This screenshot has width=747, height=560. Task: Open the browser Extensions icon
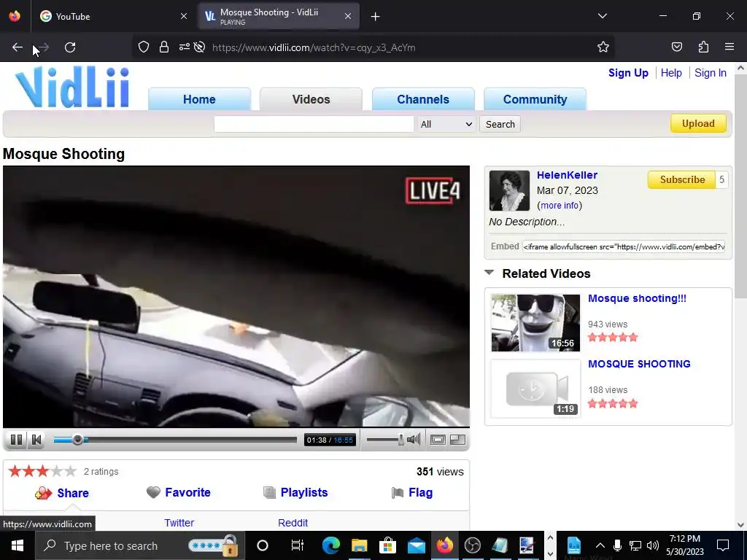pos(703,47)
